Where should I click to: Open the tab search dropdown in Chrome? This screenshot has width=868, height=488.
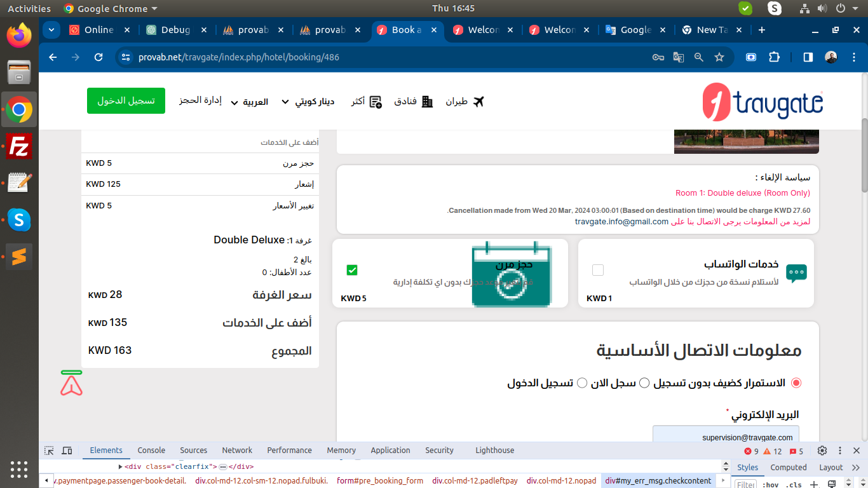[51, 30]
